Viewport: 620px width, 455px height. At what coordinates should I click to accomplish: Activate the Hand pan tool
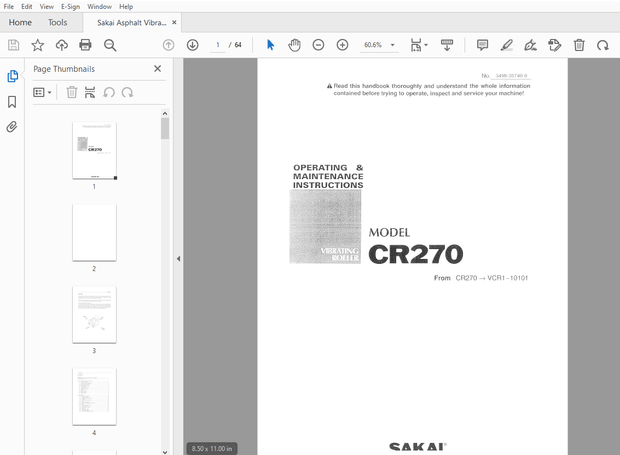pyautogui.click(x=294, y=45)
